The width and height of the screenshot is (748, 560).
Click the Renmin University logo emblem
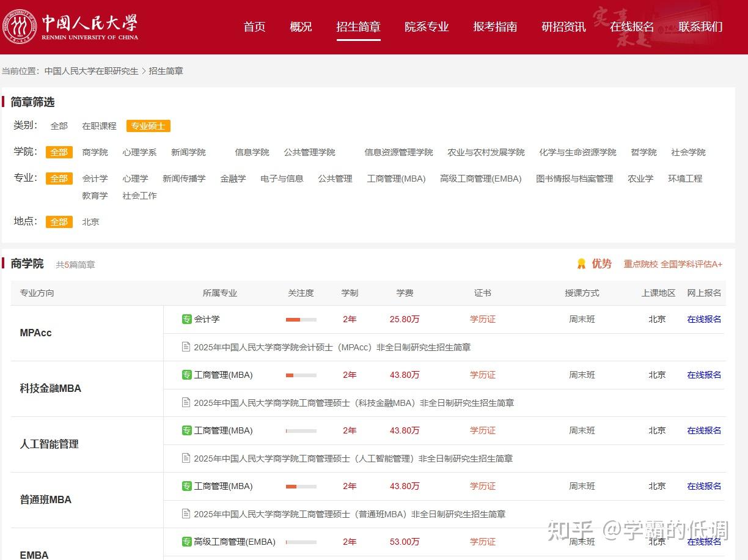click(x=20, y=27)
